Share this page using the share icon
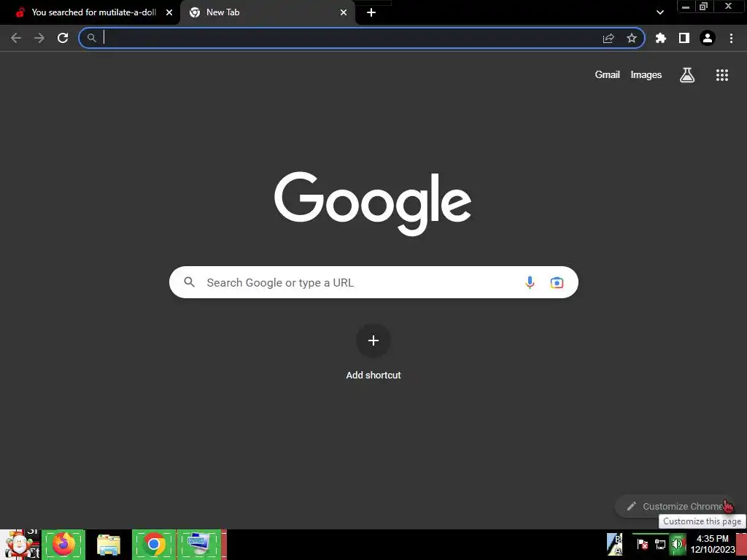The width and height of the screenshot is (747, 560). click(608, 38)
